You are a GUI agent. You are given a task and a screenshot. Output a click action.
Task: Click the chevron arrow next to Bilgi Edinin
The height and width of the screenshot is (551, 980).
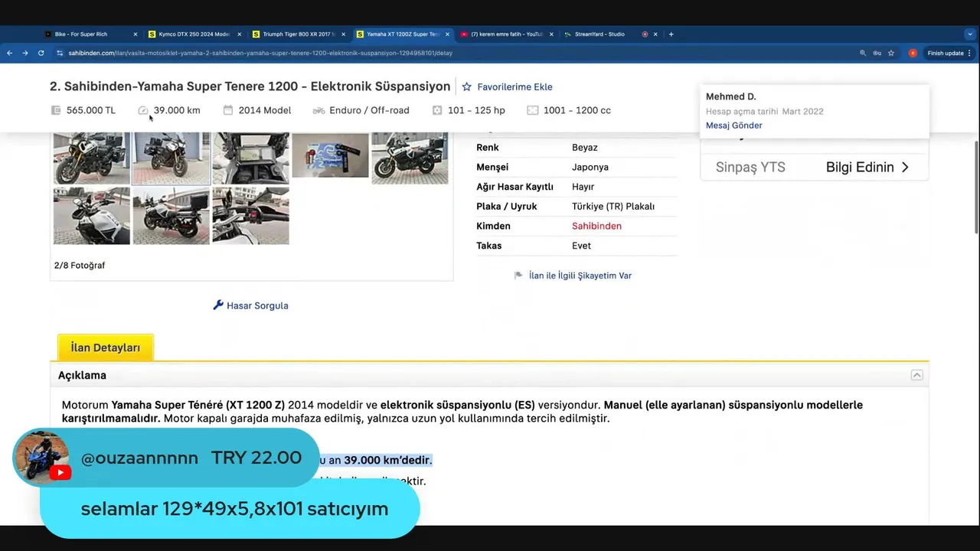(x=905, y=167)
